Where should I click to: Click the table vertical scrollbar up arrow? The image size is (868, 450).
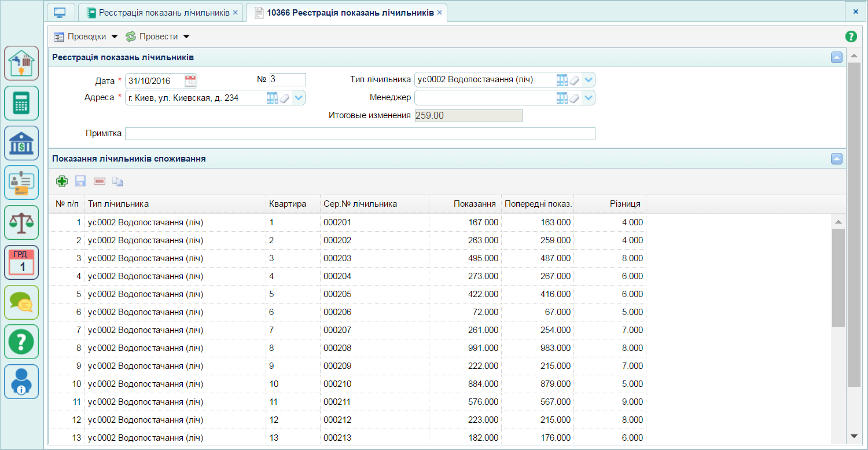point(838,222)
